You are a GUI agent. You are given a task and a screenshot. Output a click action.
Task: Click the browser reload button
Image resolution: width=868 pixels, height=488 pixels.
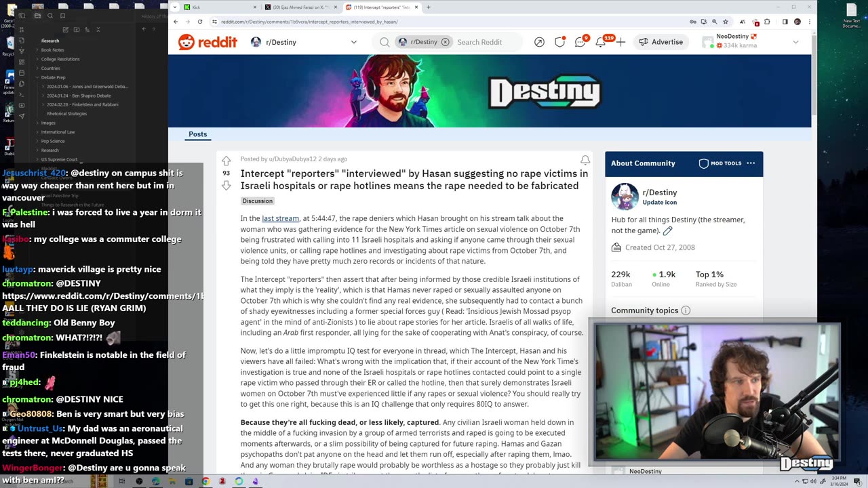[200, 22]
